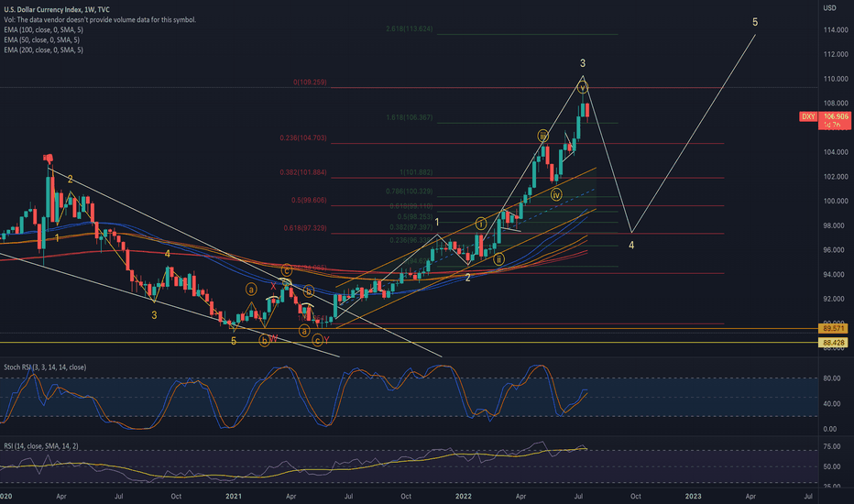The image size is (854, 504).
Task: Click the circled iii sub-wave label
Action: click(543, 136)
